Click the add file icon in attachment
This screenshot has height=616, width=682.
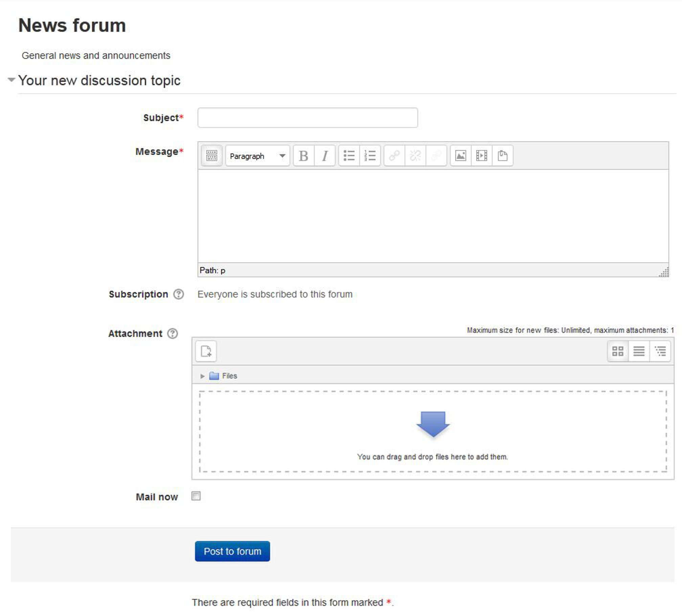[x=207, y=350]
